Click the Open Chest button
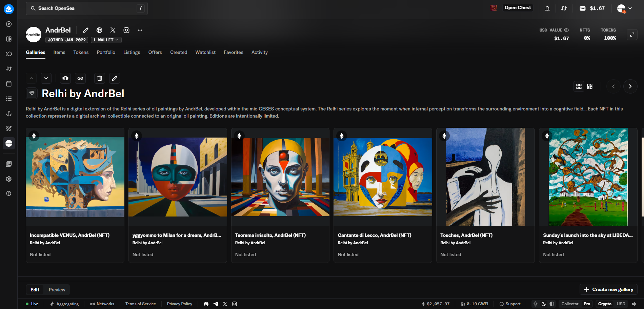Image resolution: width=644 pixels, height=309 pixels. pos(517,8)
